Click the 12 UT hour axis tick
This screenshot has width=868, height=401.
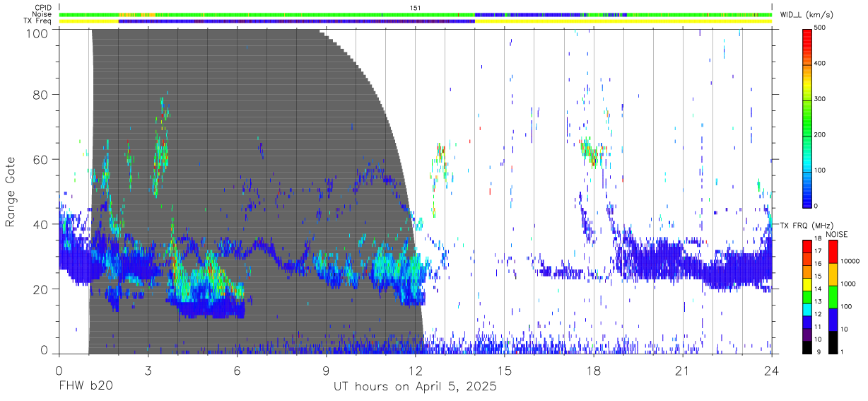click(415, 370)
